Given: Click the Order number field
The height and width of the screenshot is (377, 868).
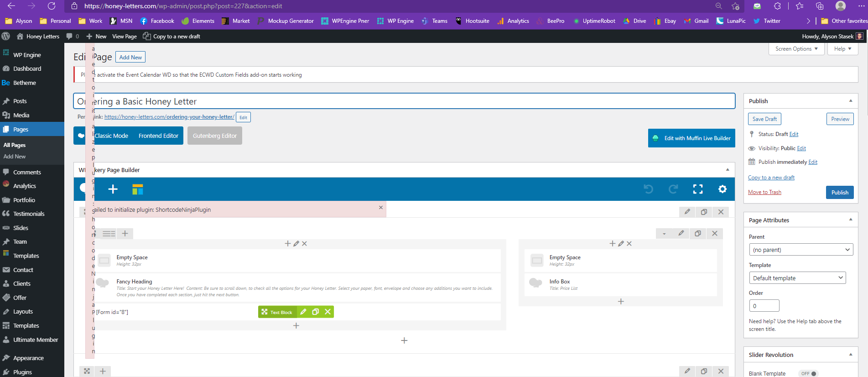Looking at the screenshot, I should (x=764, y=306).
